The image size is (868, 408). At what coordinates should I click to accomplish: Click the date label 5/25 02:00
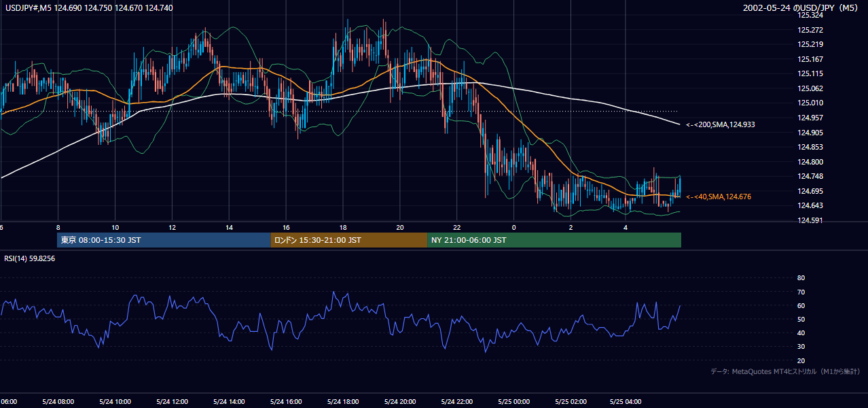(571, 401)
